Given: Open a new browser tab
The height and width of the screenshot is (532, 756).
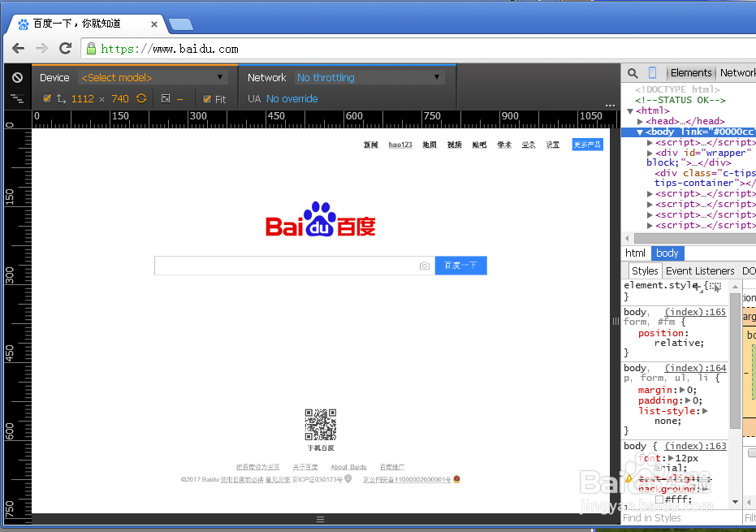Looking at the screenshot, I should pyautogui.click(x=181, y=24).
